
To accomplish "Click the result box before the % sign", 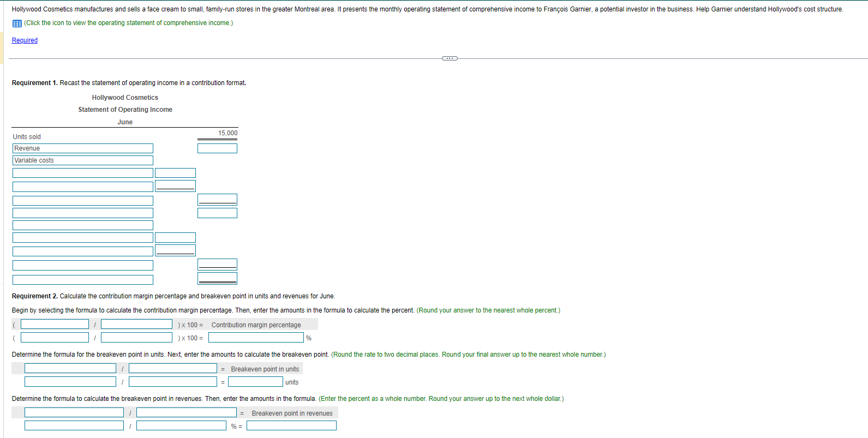I will coord(256,338).
